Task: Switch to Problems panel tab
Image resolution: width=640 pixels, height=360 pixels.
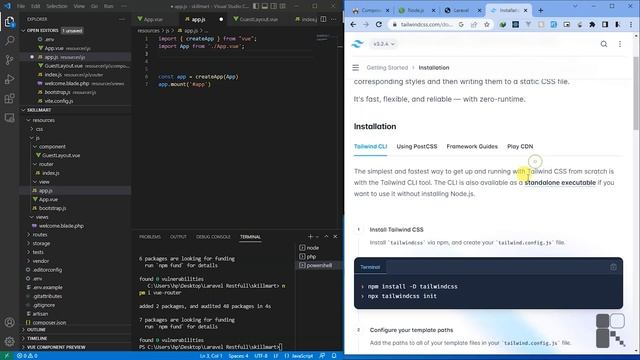Action: click(x=150, y=237)
